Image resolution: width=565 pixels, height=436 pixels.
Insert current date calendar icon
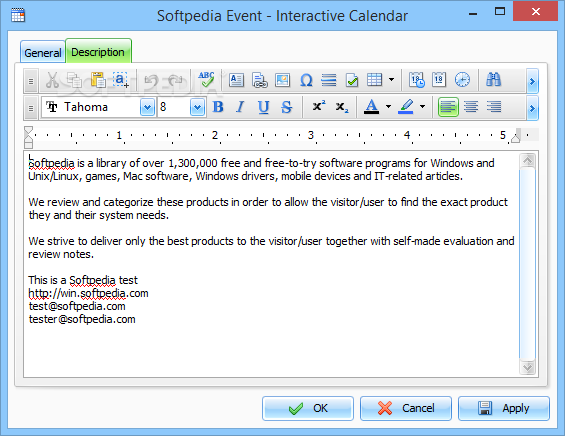point(439,80)
